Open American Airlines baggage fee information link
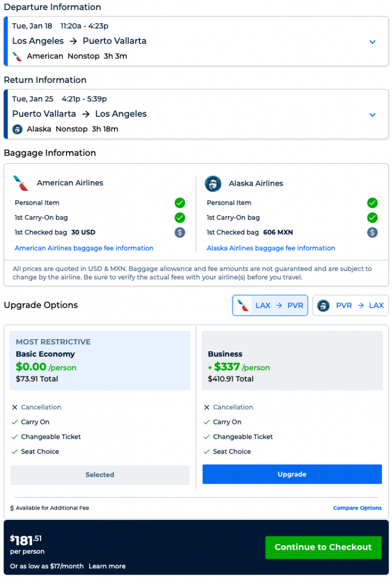This screenshot has height=578, width=392. click(84, 248)
